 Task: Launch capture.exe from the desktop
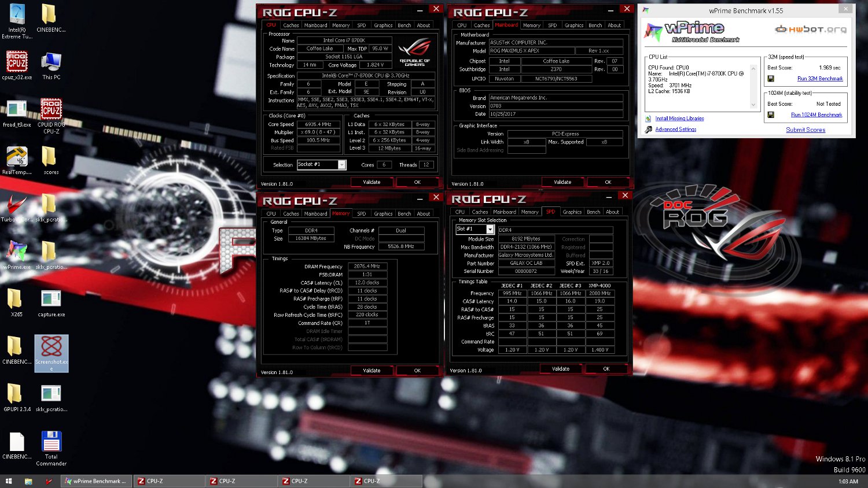(x=51, y=302)
